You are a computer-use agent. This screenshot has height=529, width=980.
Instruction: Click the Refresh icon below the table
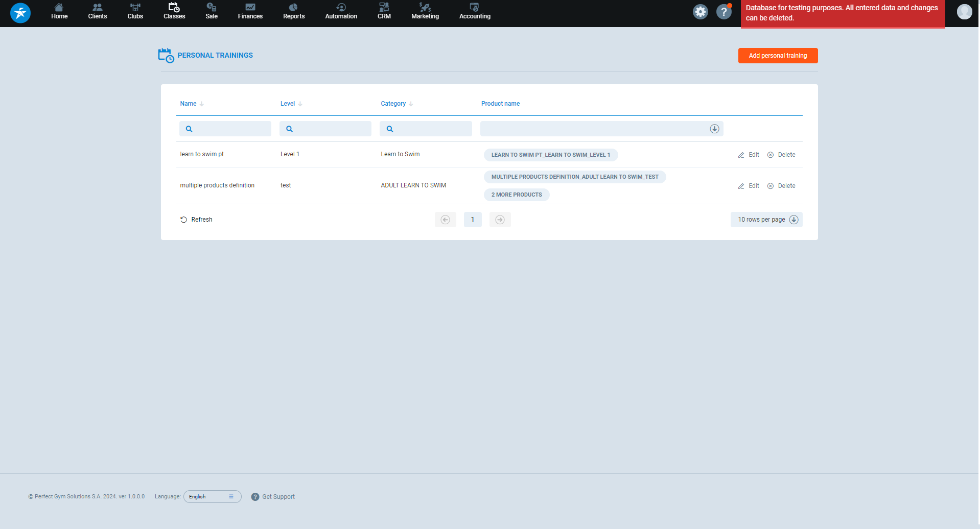click(183, 220)
